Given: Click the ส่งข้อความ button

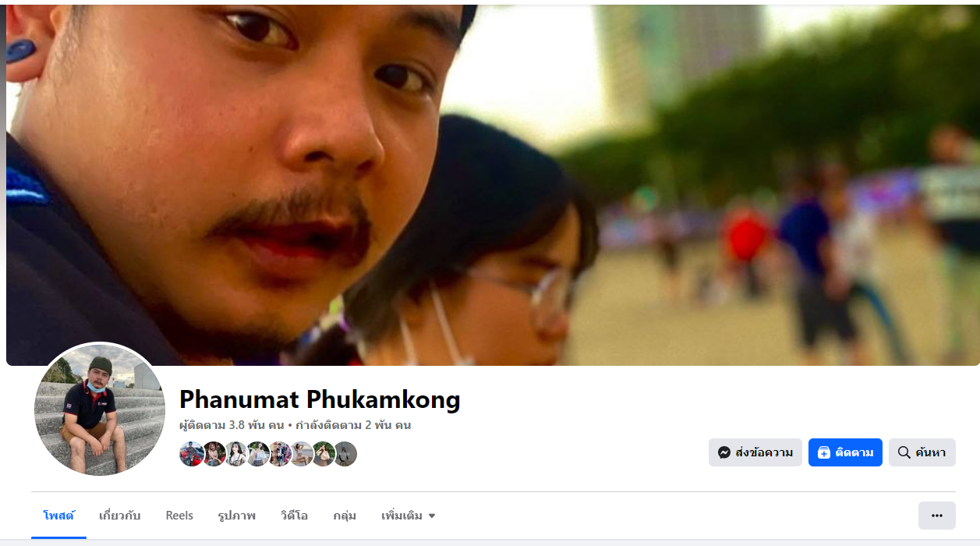Looking at the screenshot, I should click(755, 452).
